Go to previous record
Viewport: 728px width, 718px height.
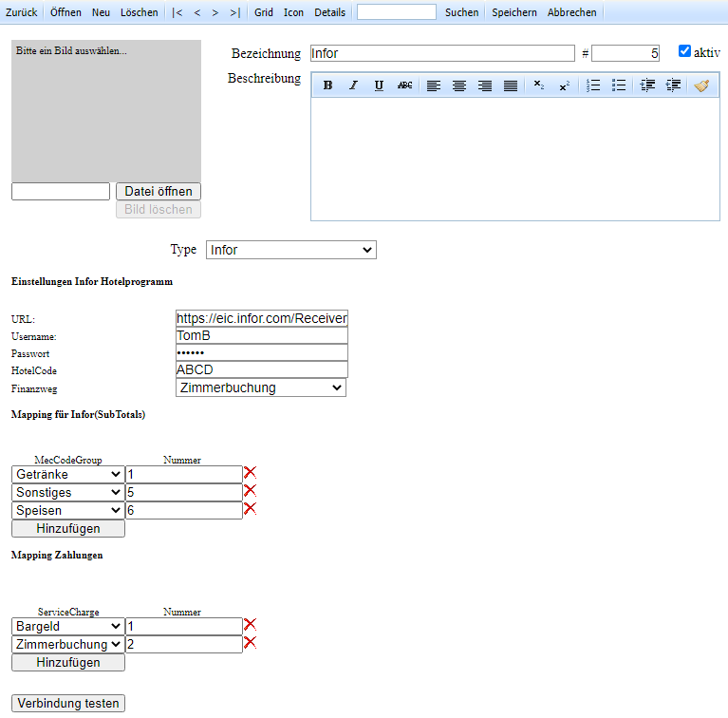point(197,12)
